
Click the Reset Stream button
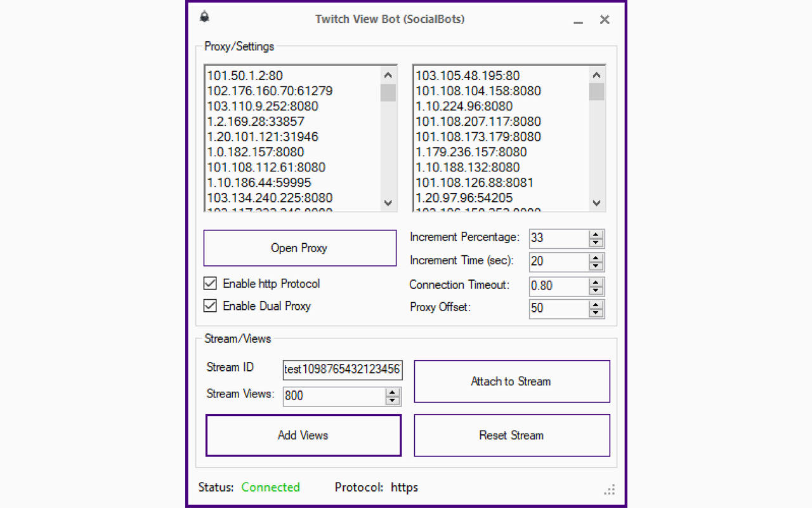(x=512, y=435)
